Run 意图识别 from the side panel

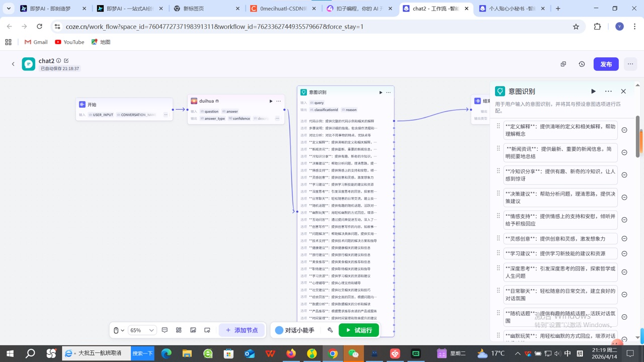[593, 92]
